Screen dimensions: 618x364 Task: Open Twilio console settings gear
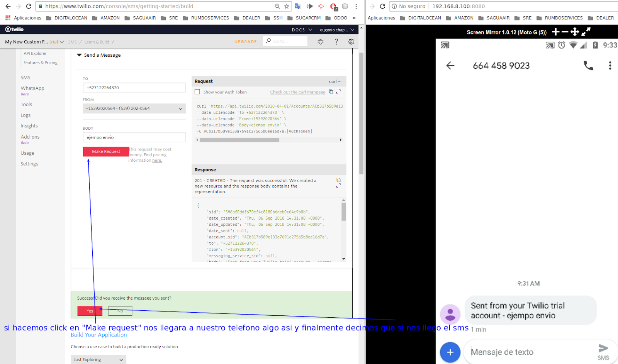tap(351, 42)
